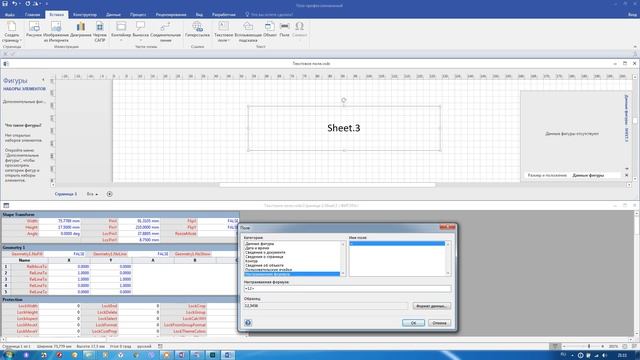Open Текстовое поле dropdown arrow
Viewport: 640px width, 360px height.
pyautogui.click(x=229, y=40)
